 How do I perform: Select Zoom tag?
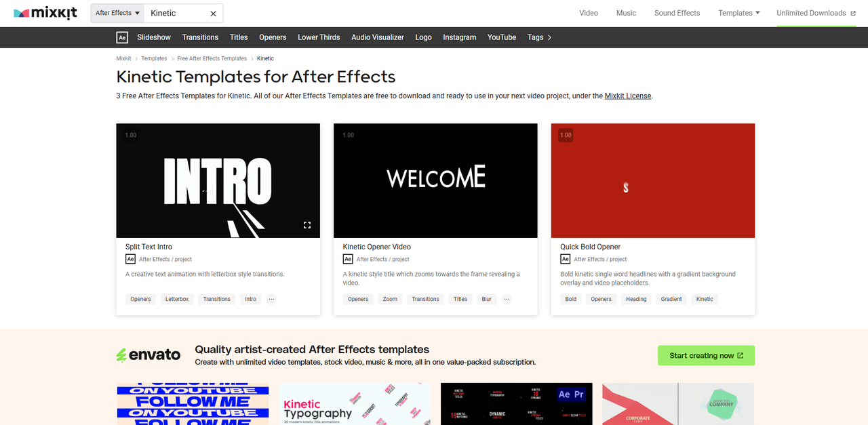(x=390, y=299)
